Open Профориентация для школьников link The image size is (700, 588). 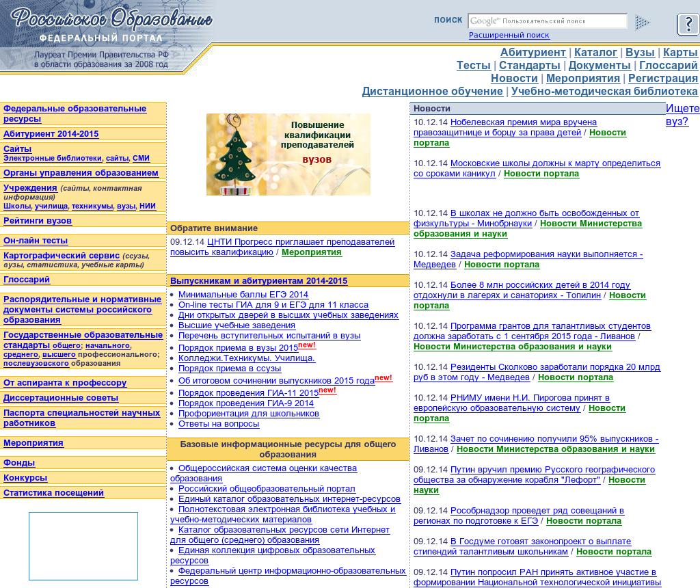(x=249, y=414)
